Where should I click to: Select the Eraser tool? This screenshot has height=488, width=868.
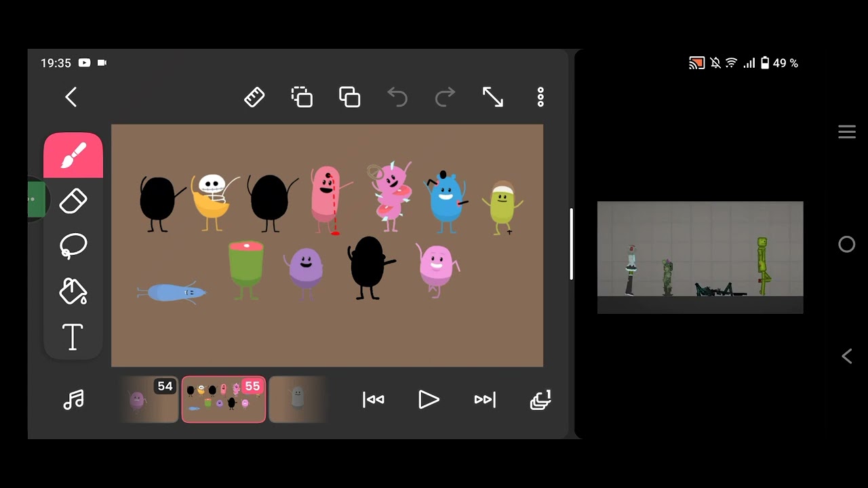click(x=73, y=201)
